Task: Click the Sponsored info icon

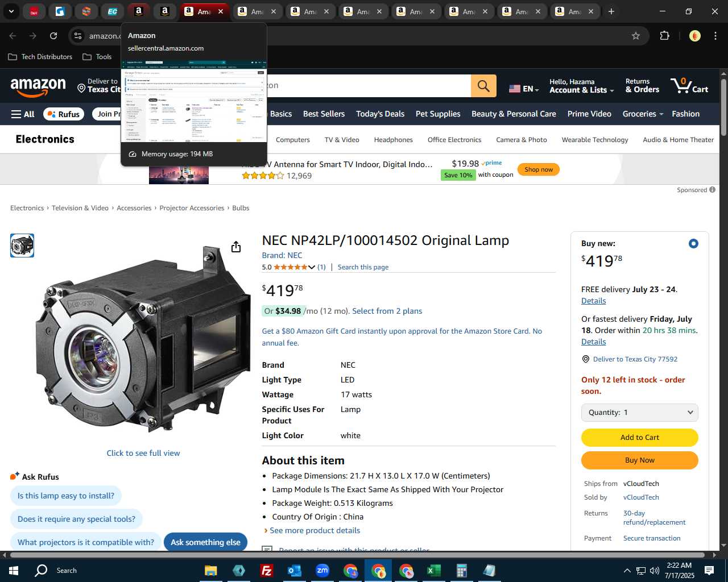Action: tap(712, 190)
